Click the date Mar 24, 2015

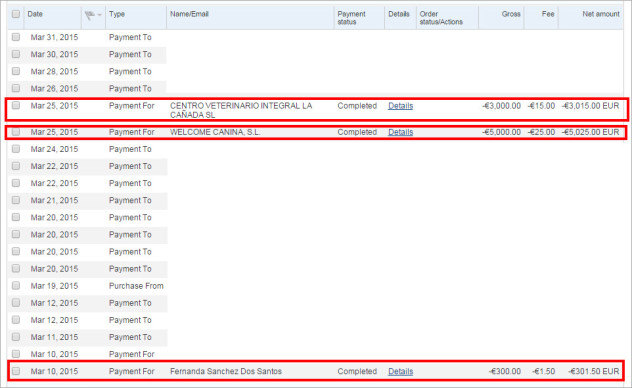[54, 149]
